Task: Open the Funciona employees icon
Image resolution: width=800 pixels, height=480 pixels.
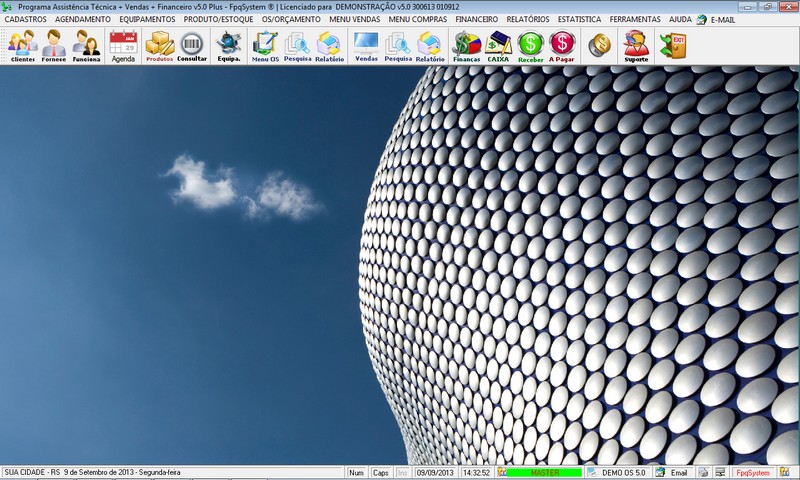Action: click(86, 46)
